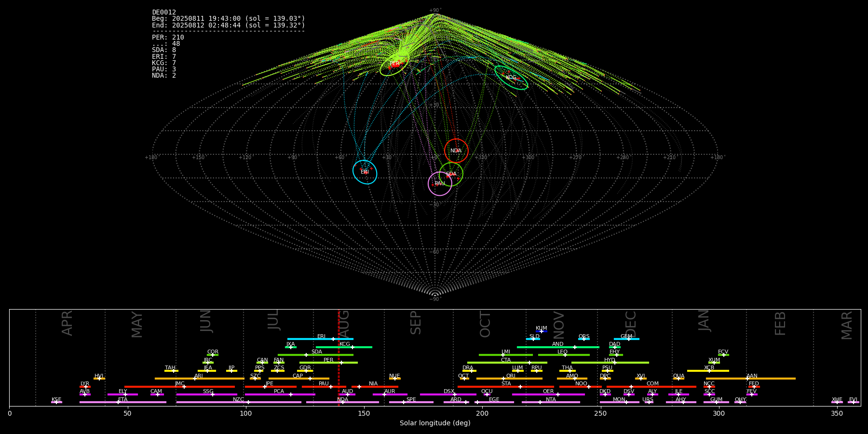This screenshot has height=434, width=868.
Task: Select the legend entry PER: 210
Action: click(x=168, y=38)
